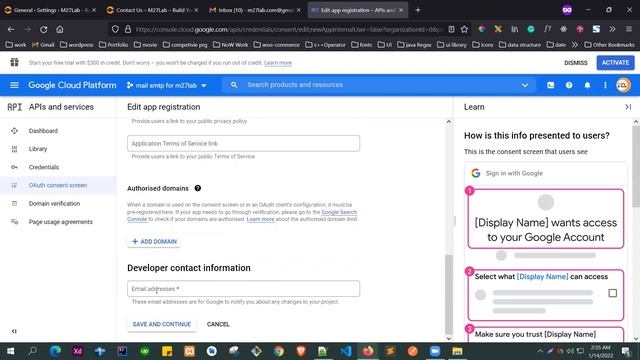
Task: Open the Firefox application menu
Action: pos(629,29)
